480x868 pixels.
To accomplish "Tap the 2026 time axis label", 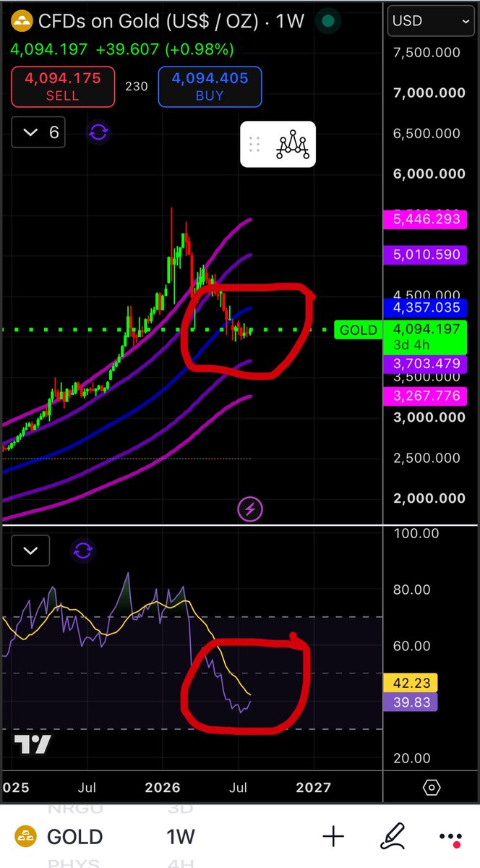I will click(x=164, y=787).
